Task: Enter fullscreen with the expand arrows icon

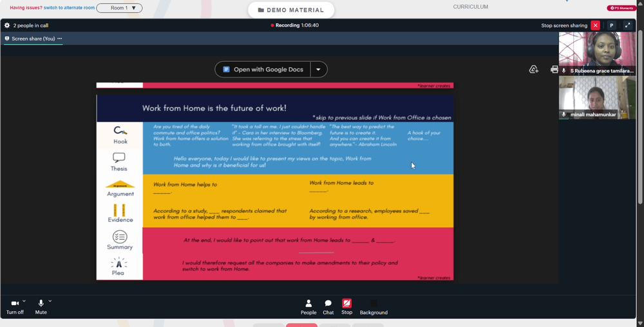Action: point(627,26)
